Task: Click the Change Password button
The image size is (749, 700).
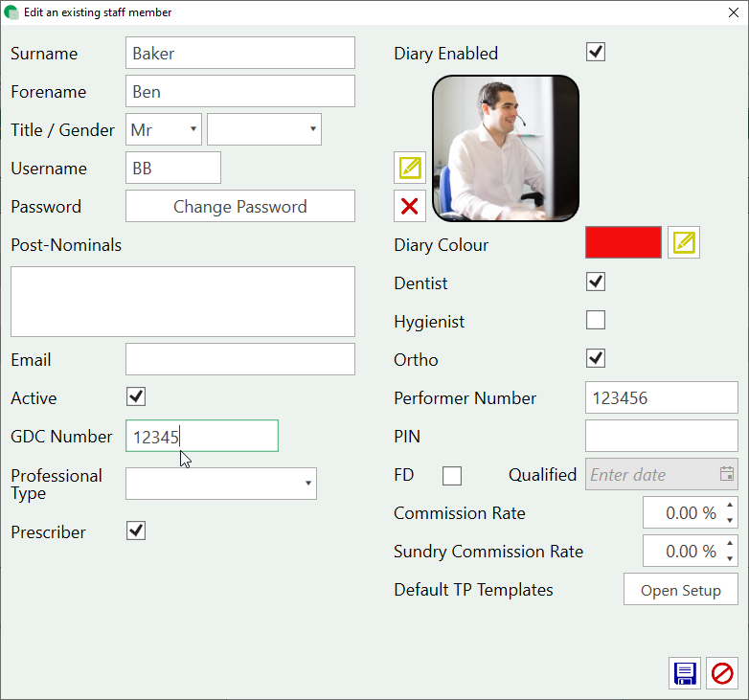Action: pos(240,206)
